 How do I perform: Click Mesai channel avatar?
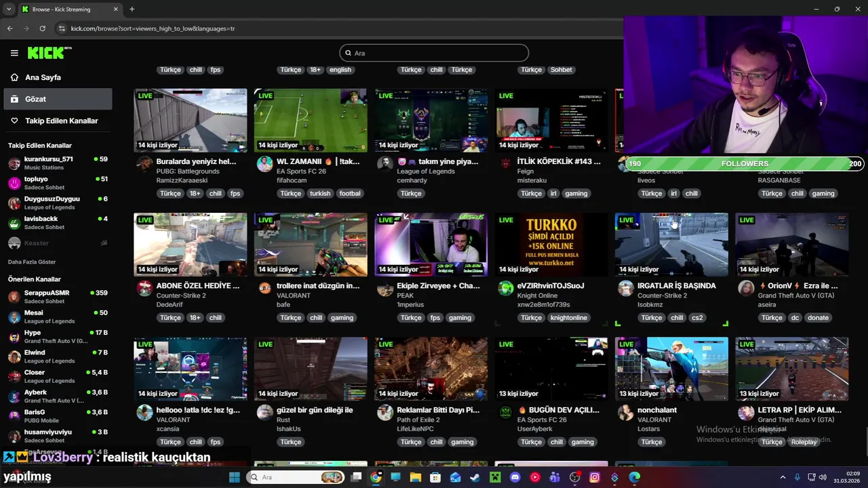pos(14,317)
